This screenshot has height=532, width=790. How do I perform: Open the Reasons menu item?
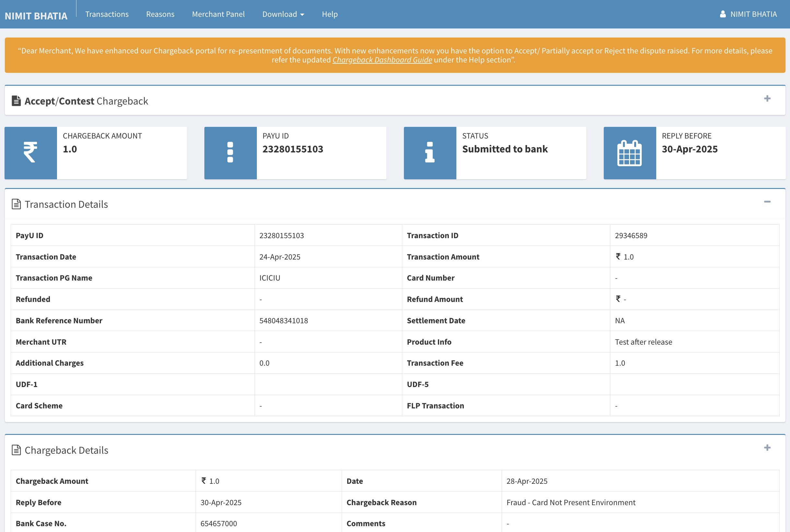pyautogui.click(x=160, y=14)
